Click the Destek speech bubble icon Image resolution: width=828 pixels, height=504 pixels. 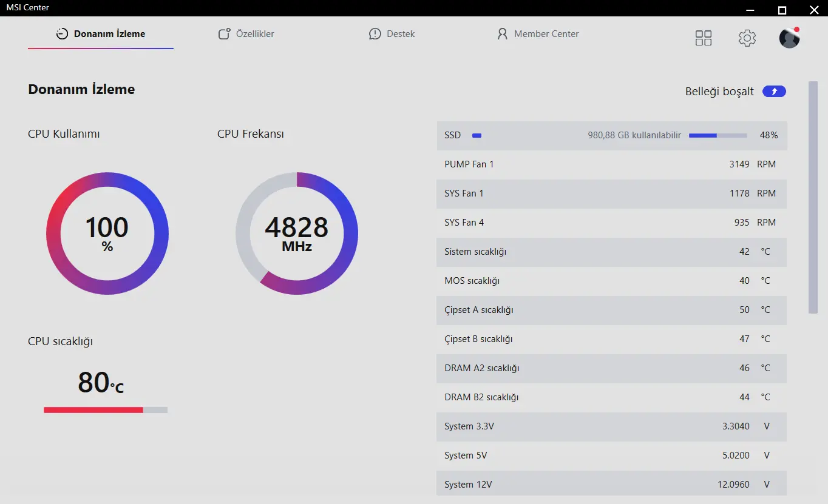click(x=375, y=34)
